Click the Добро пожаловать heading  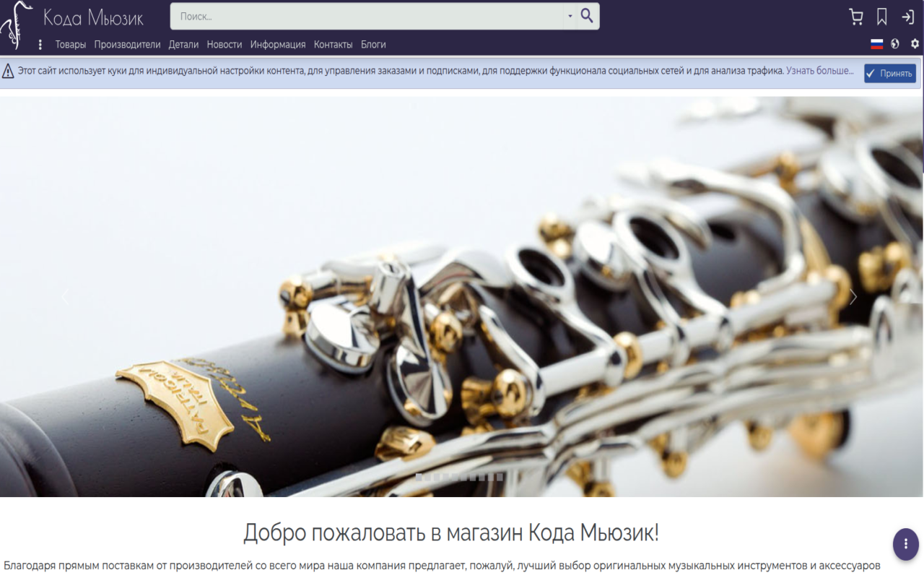click(x=451, y=533)
